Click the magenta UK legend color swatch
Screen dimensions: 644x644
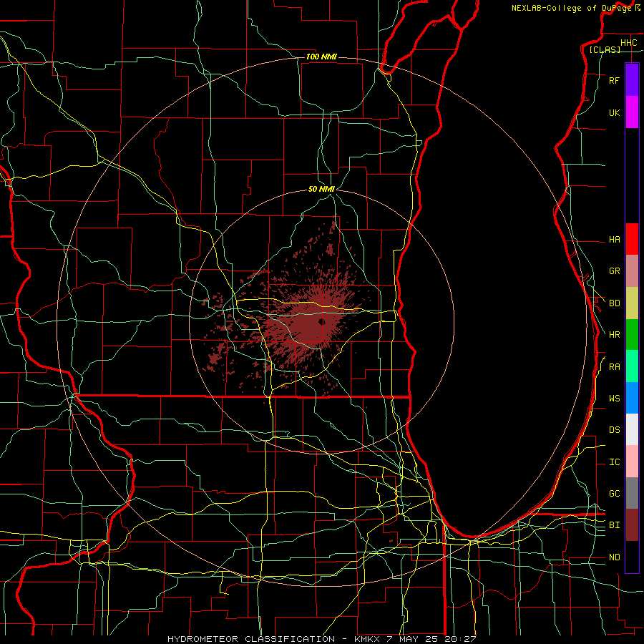pos(632,112)
